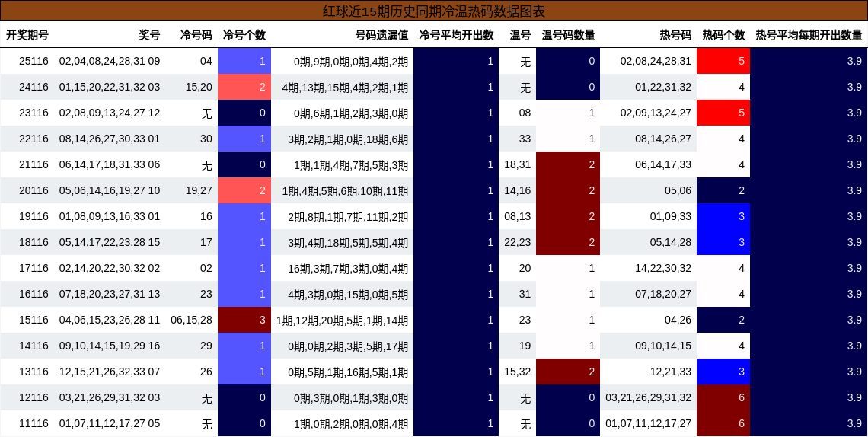868x437 pixels.
Task: Select the 温号码数量 column header
Action: point(569,36)
